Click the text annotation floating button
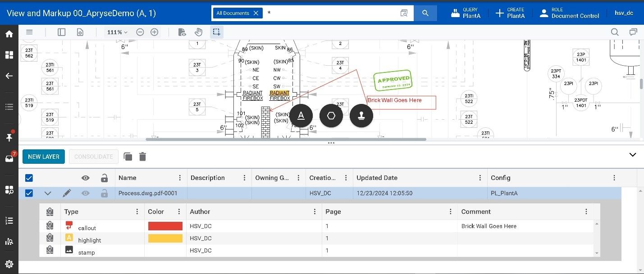 tap(301, 116)
